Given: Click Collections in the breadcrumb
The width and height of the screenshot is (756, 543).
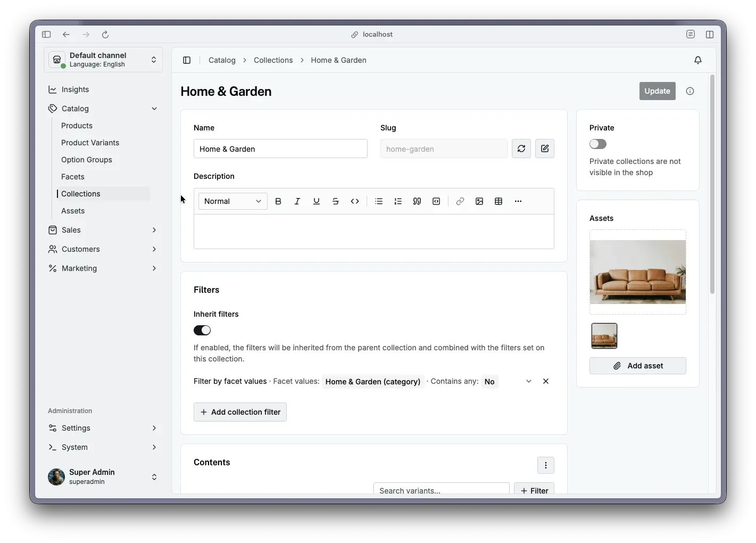Looking at the screenshot, I should coord(273,60).
